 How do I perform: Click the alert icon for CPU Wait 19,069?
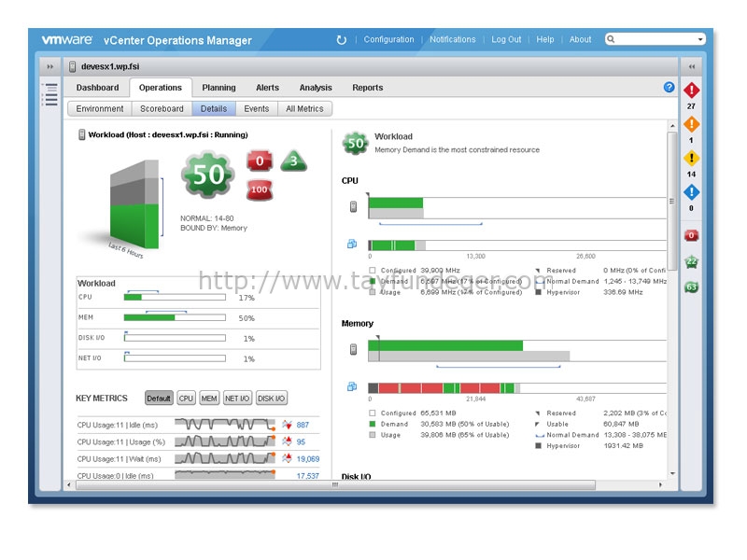click(287, 458)
